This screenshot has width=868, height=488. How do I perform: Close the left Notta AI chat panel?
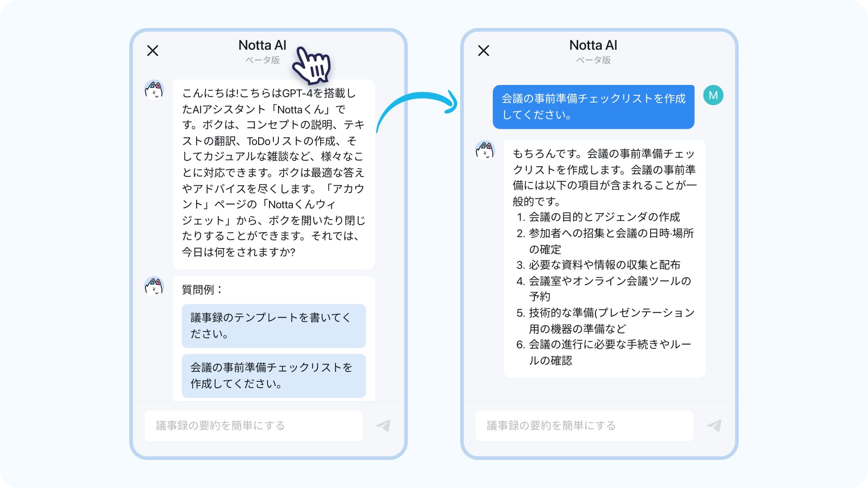point(153,51)
